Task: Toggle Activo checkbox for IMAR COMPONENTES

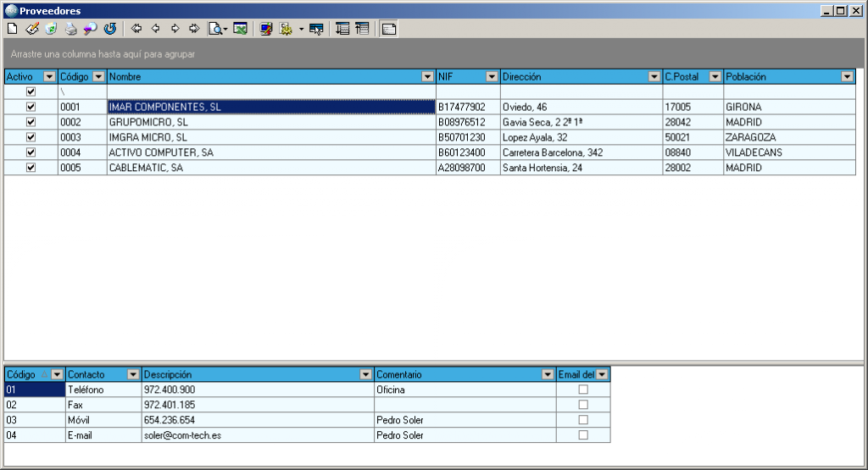Action: (x=31, y=108)
